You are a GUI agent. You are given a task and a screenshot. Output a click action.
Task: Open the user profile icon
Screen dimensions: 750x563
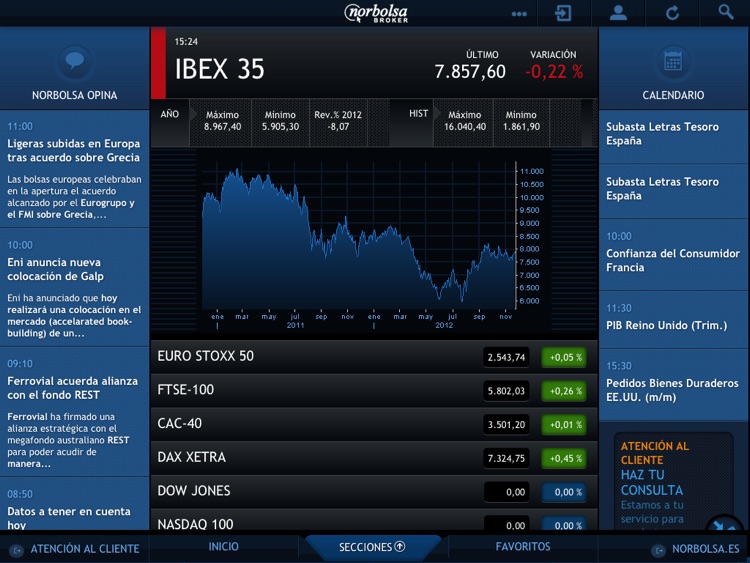click(x=618, y=13)
